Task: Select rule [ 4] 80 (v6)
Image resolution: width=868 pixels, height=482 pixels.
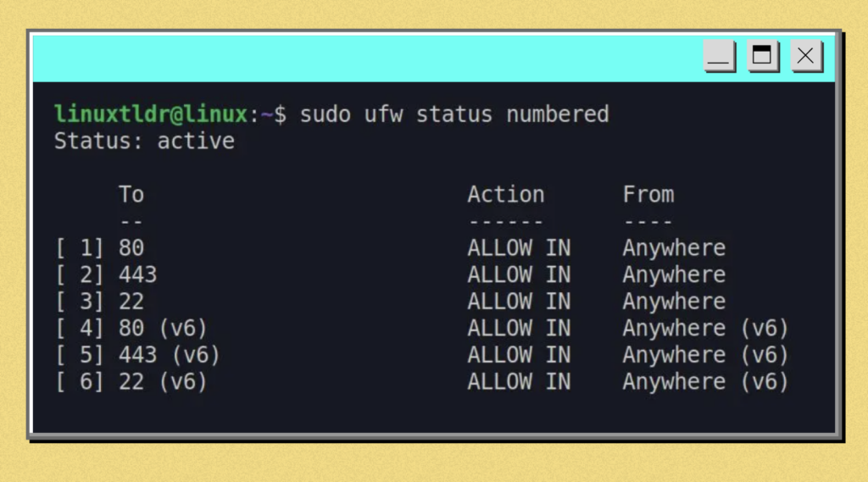Action: click(x=422, y=328)
